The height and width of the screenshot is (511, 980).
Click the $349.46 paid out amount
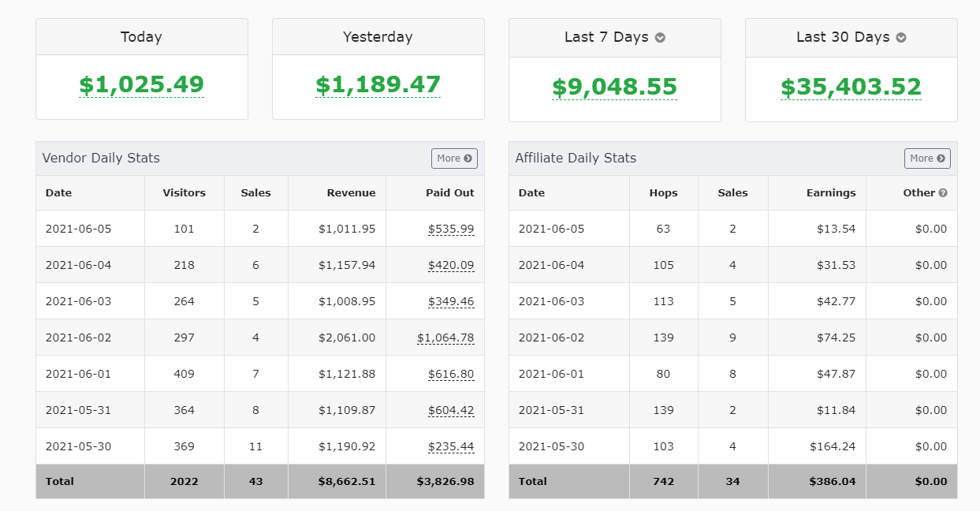[x=451, y=302]
